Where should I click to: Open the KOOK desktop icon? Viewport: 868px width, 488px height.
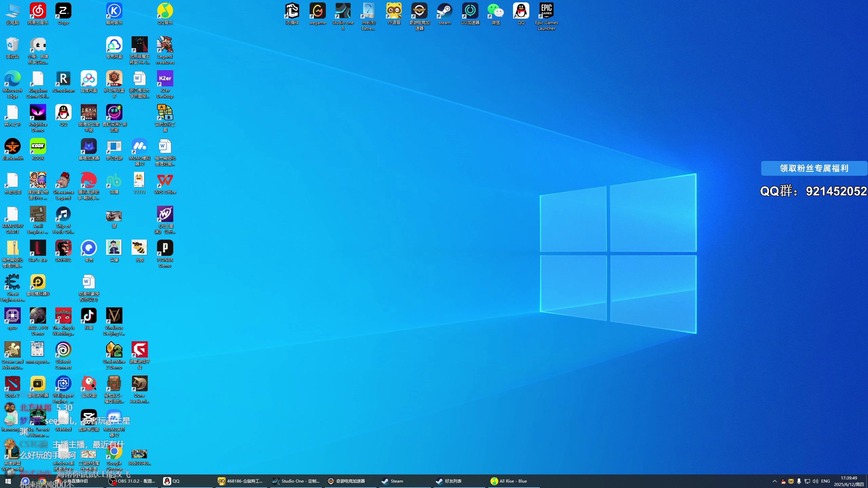click(x=38, y=149)
